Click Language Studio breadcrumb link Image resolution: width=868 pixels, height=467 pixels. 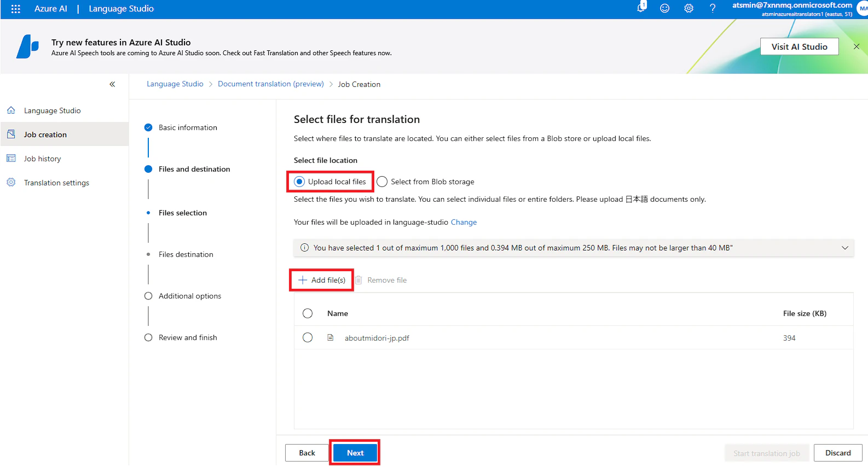(x=175, y=84)
